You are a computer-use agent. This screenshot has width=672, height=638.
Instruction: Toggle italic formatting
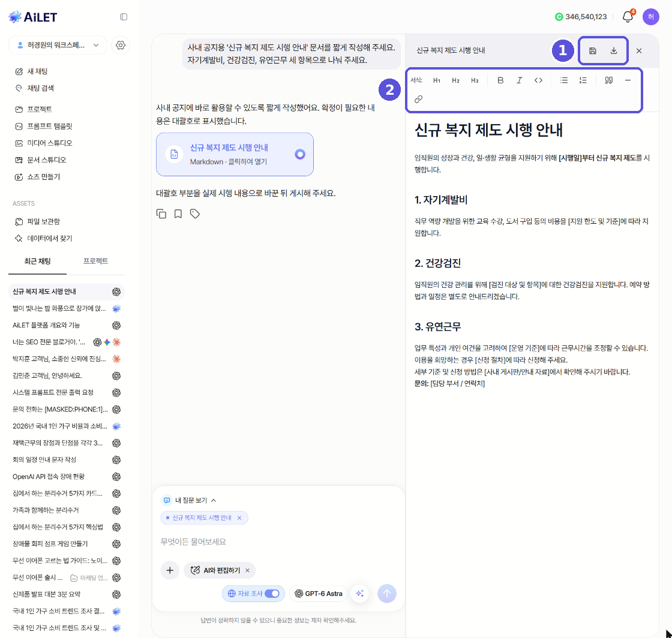pyautogui.click(x=519, y=80)
